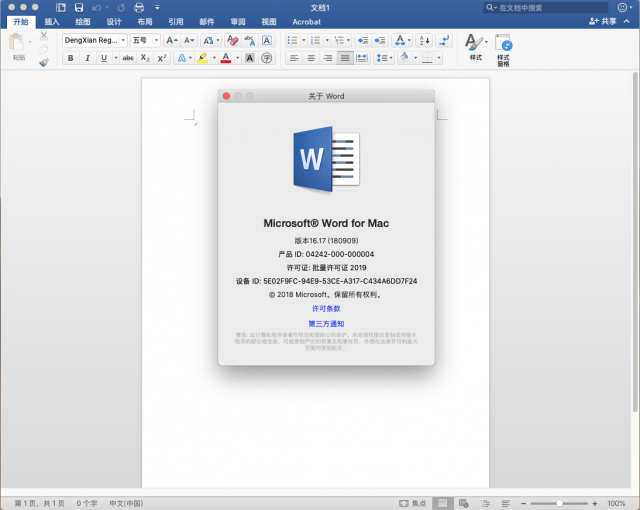Viewport: 640px width, 510px height.
Task: Open the borders dropdown arrow
Action: (x=439, y=58)
